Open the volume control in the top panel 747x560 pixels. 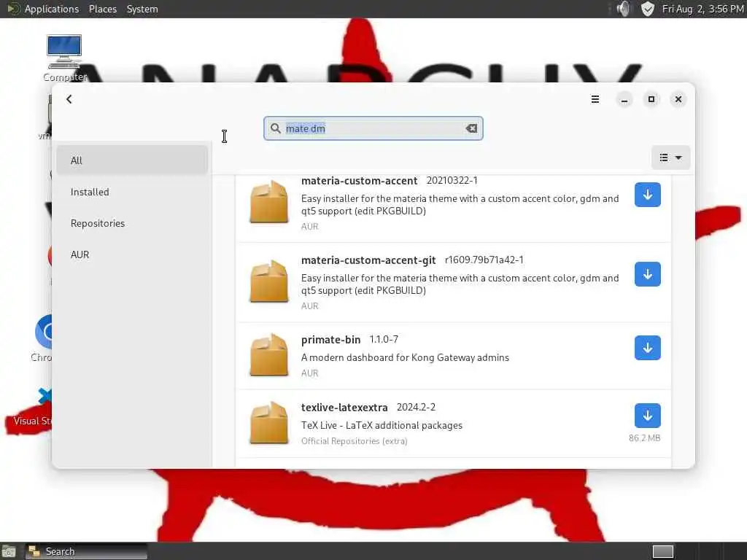pos(623,9)
